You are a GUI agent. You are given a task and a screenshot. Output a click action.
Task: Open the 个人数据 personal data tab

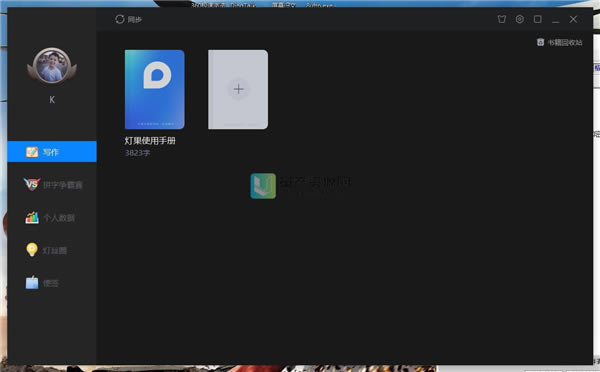[50, 218]
